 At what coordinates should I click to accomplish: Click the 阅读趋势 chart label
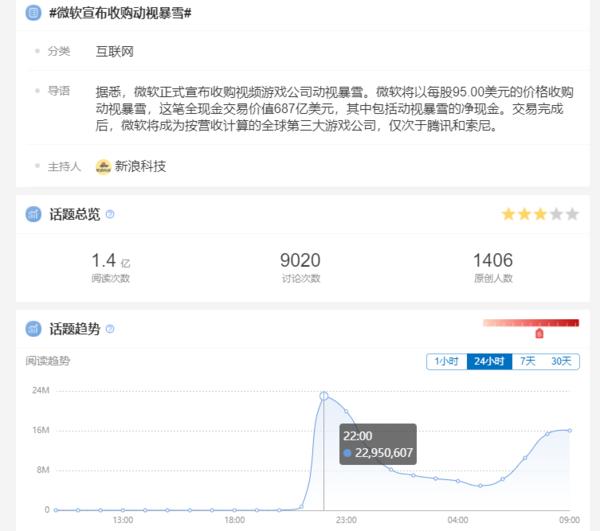[48, 361]
